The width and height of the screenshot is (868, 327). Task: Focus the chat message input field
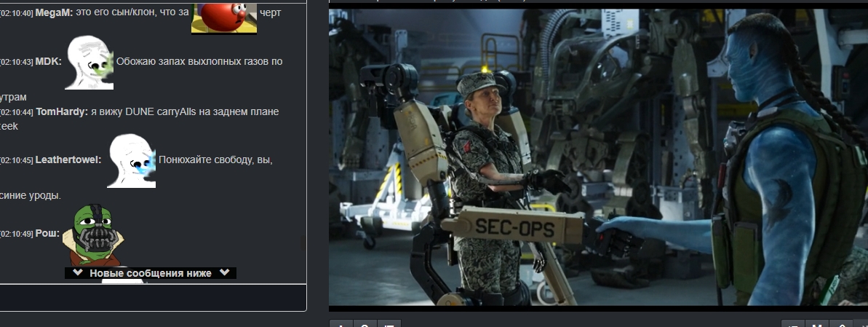coord(153,298)
